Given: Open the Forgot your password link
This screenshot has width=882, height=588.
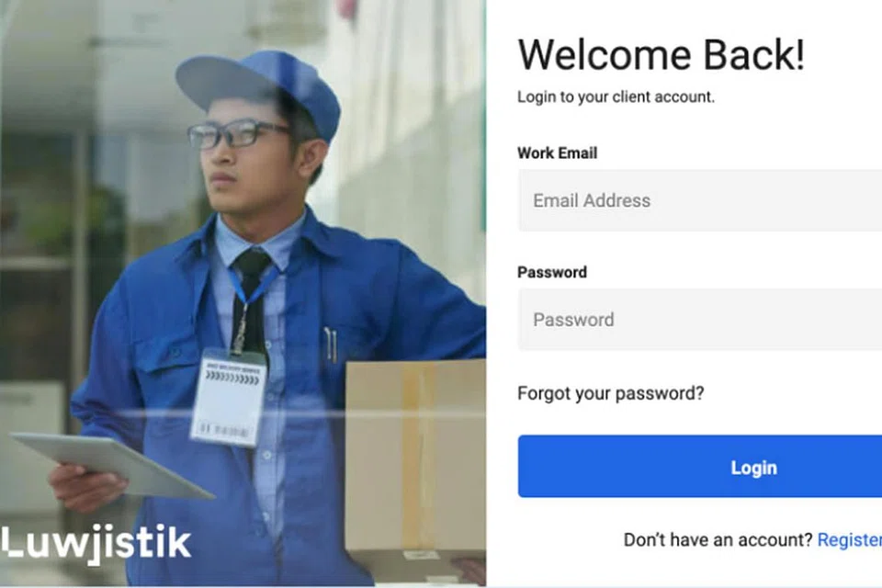Looking at the screenshot, I should (x=610, y=393).
